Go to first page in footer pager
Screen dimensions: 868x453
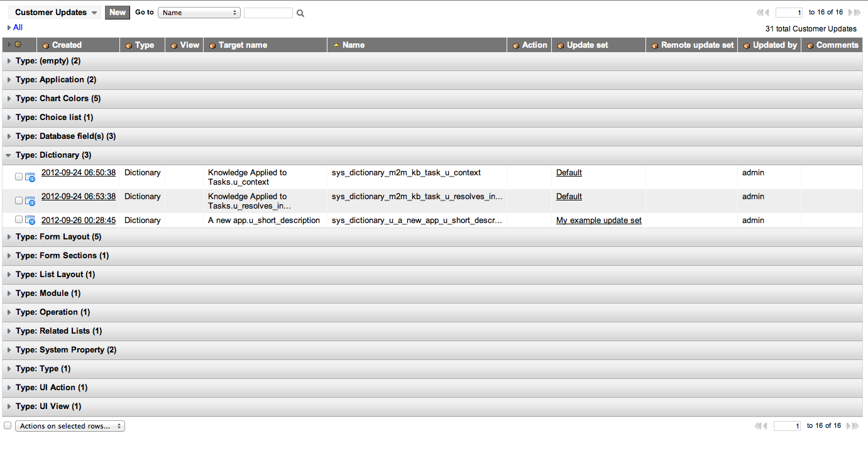coord(758,426)
